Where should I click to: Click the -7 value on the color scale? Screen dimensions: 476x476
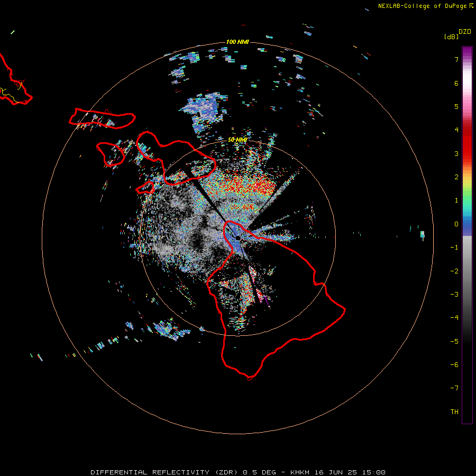click(454, 388)
